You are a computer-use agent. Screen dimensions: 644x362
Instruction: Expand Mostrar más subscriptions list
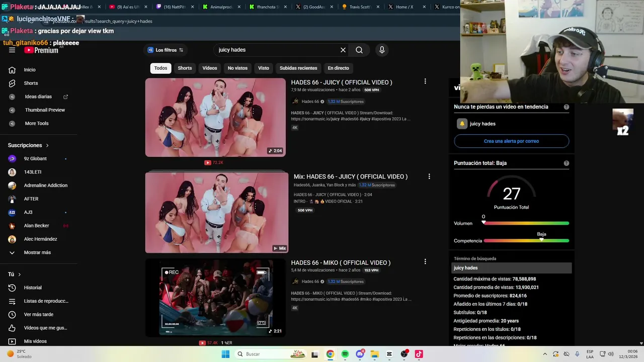click(x=38, y=252)
